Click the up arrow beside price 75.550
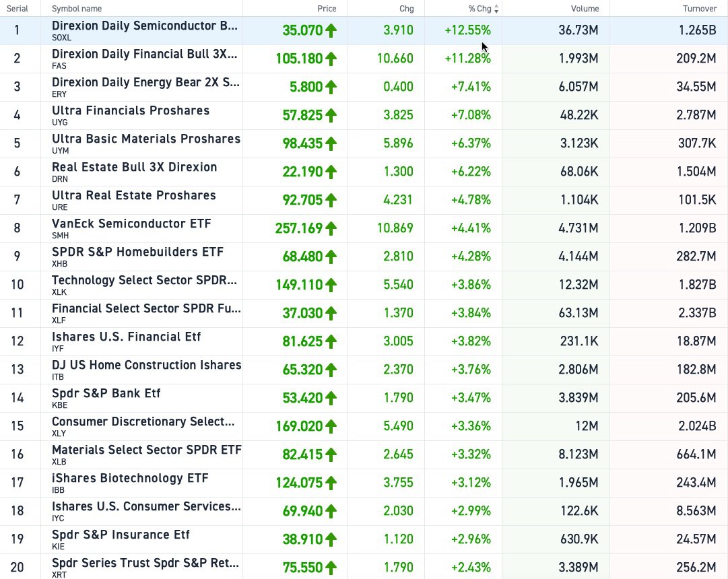The image size is (728, 579). [x=331, y=568]
